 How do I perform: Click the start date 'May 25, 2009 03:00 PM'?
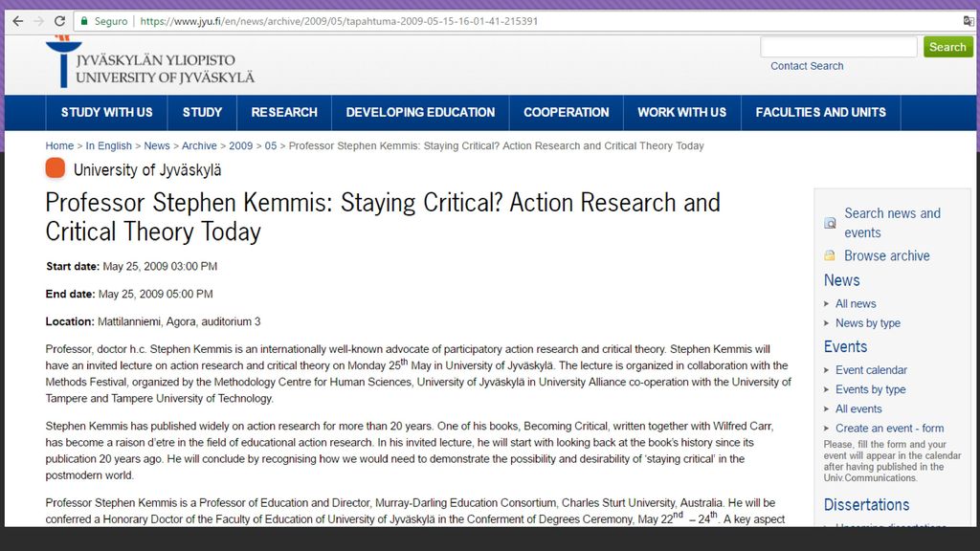point(160,266)
